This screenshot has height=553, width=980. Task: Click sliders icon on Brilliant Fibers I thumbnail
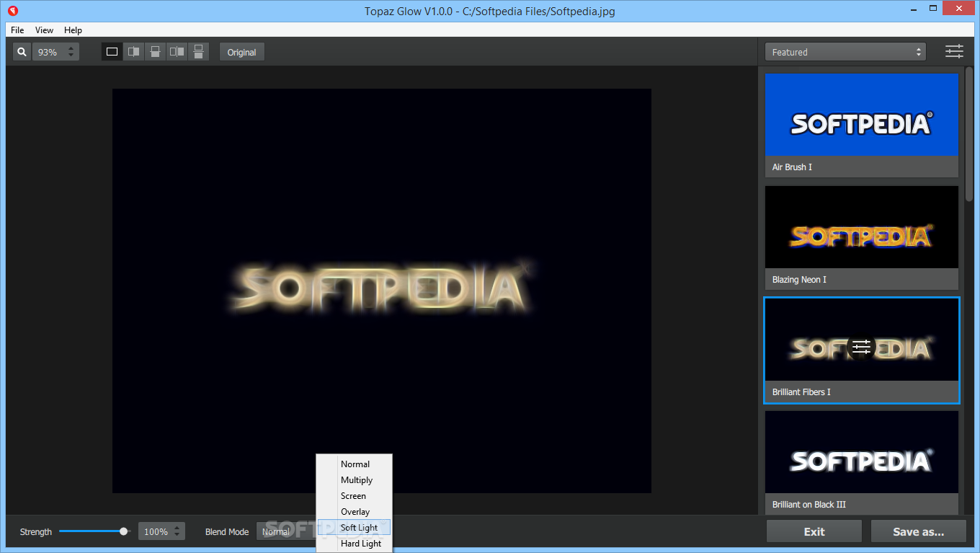click(x=861, y=348)
